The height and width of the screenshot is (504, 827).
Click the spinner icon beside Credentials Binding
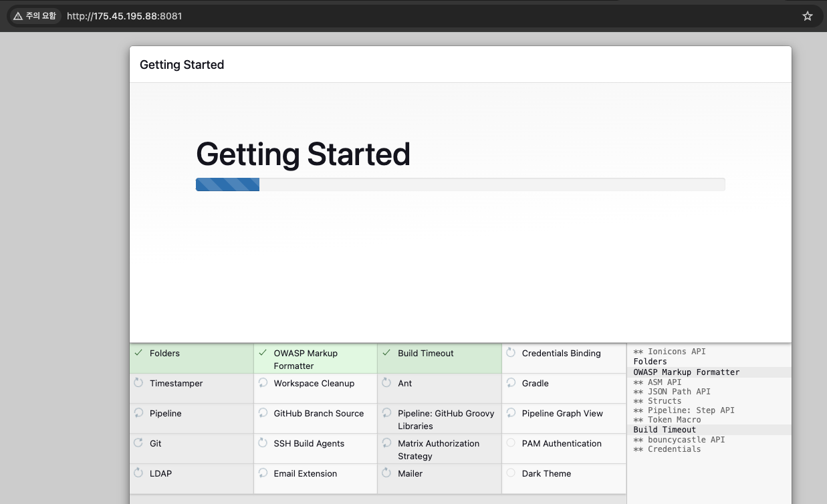pyautogui.click(x=511, y=352)
